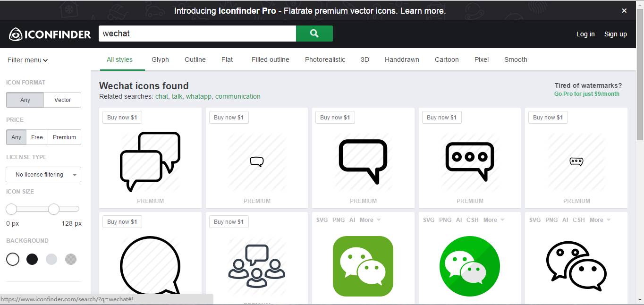Expand More formats on black outline WeChat card
644x305 pixels.
pyautogui.click(x=600, y=220)
